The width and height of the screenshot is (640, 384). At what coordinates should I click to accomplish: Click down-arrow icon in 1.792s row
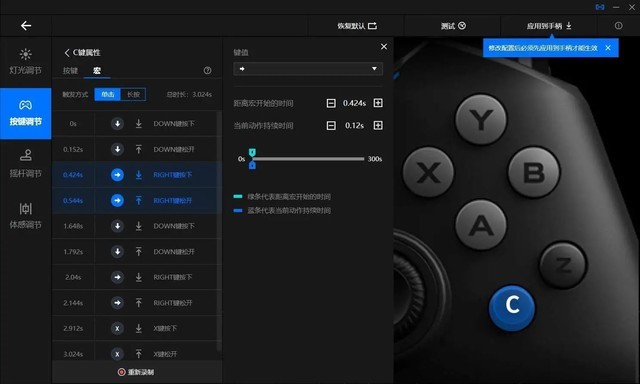[117, 252]
